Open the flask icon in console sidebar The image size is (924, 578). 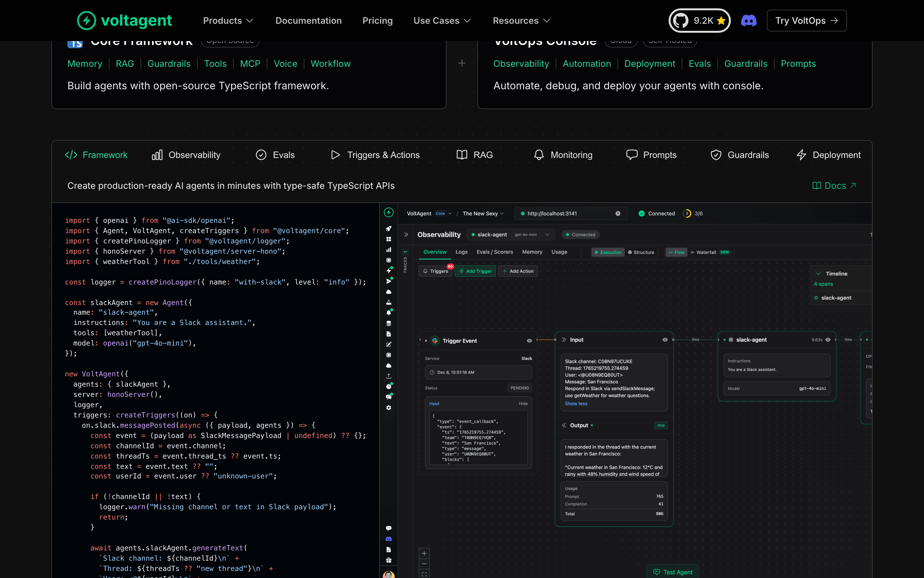389,302
